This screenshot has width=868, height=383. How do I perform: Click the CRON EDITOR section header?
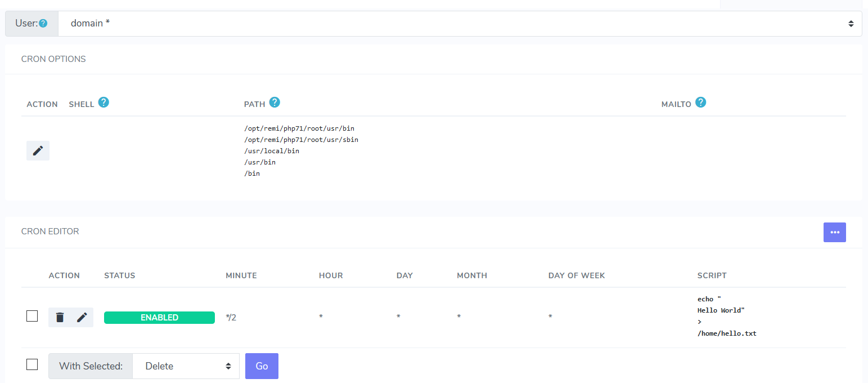[x=50, y=231]
